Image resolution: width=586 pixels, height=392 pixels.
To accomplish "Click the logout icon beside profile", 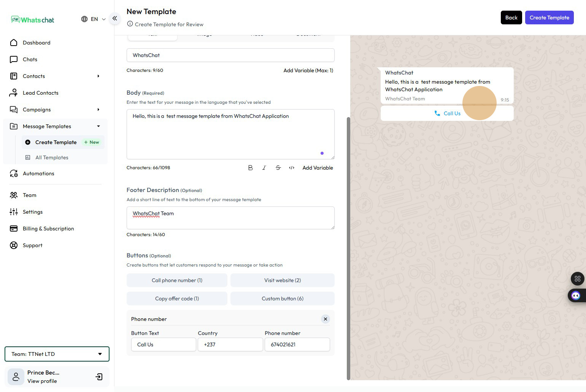I will pos(99,377).
